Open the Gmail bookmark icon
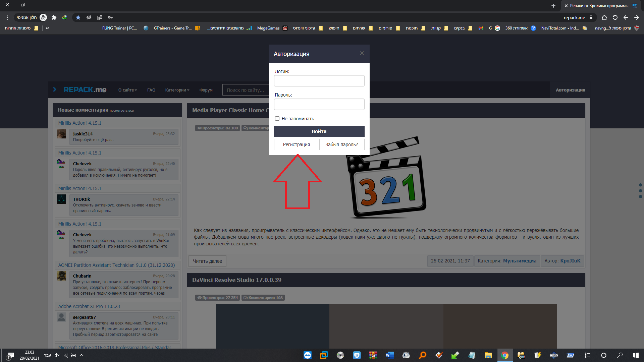 point(481,28)
